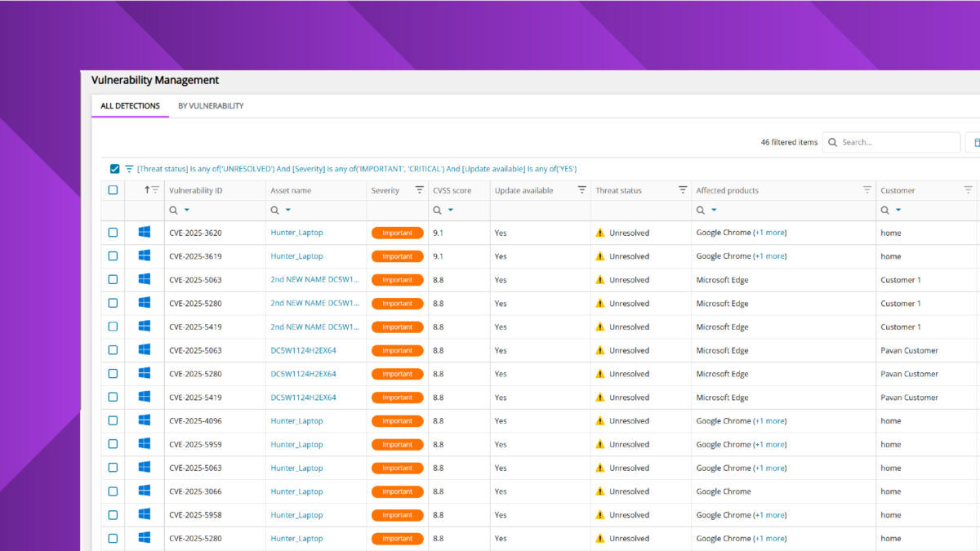Open the filter icon on Affected products column

tap(867, 189)
